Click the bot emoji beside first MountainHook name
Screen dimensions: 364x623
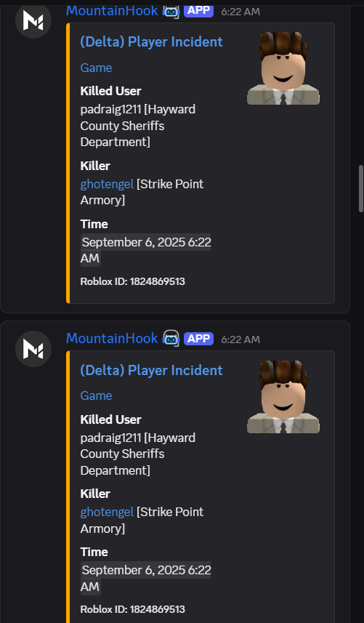[171, 11]
